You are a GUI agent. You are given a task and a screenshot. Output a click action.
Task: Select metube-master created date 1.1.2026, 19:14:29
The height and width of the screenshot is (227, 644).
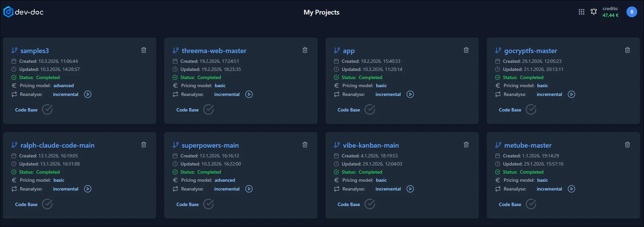coord(540,156)
